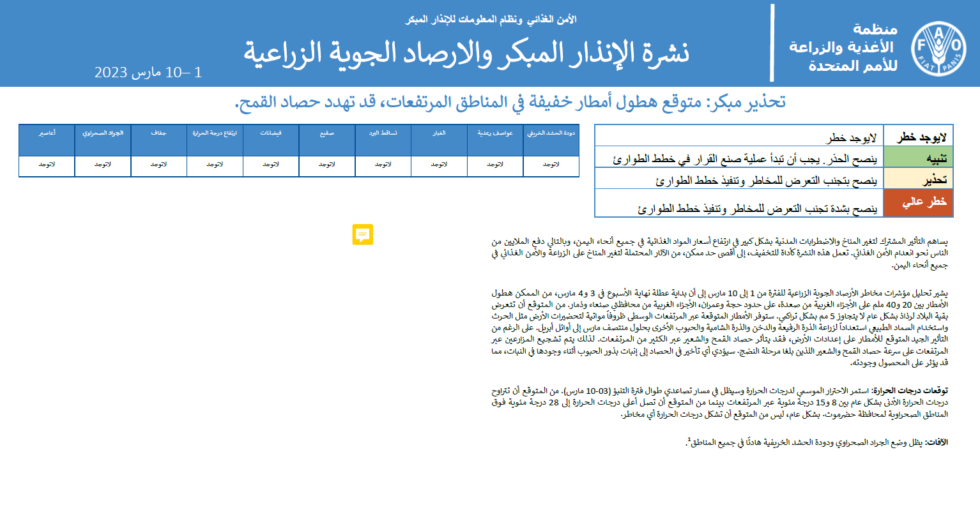Click the 'فيضانات' column header
This screenshot has width=980, height=526.
(271, 133)
